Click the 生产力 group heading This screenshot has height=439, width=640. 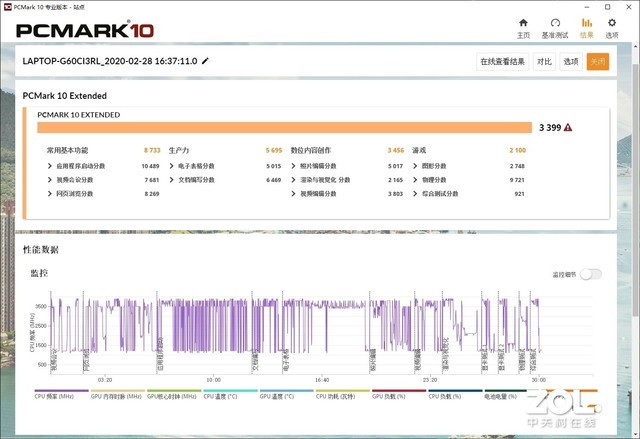(x=179, y=150)
